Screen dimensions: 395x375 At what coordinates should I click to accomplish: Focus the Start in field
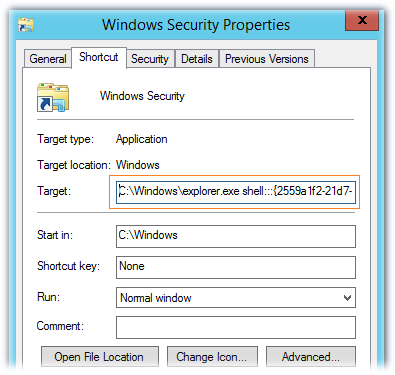coord(236,236)
